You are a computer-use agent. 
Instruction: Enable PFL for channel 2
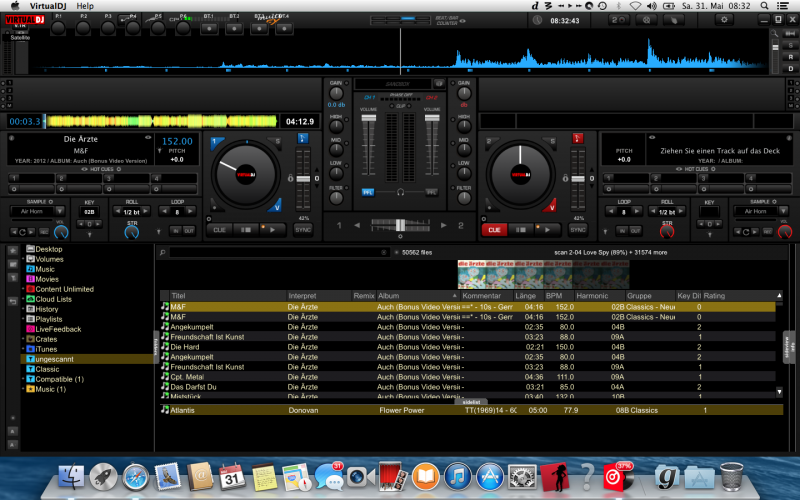pos(432,192)
